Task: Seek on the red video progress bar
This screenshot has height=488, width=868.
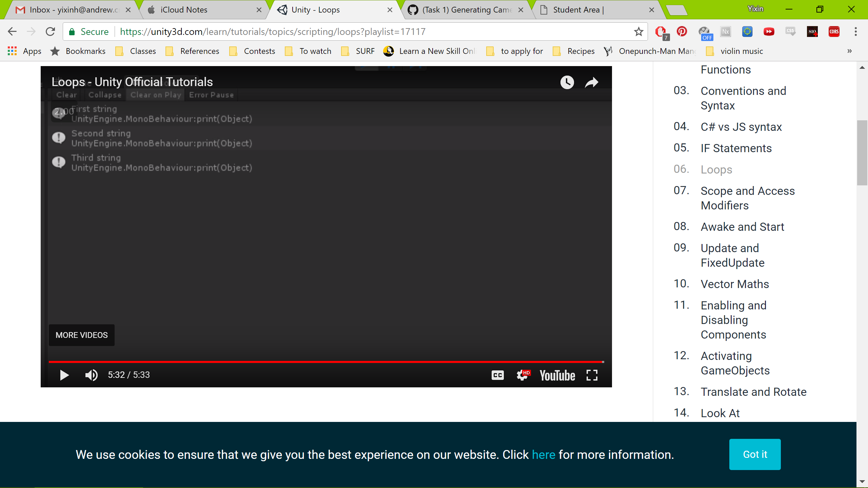Action: tap(326, 362)
